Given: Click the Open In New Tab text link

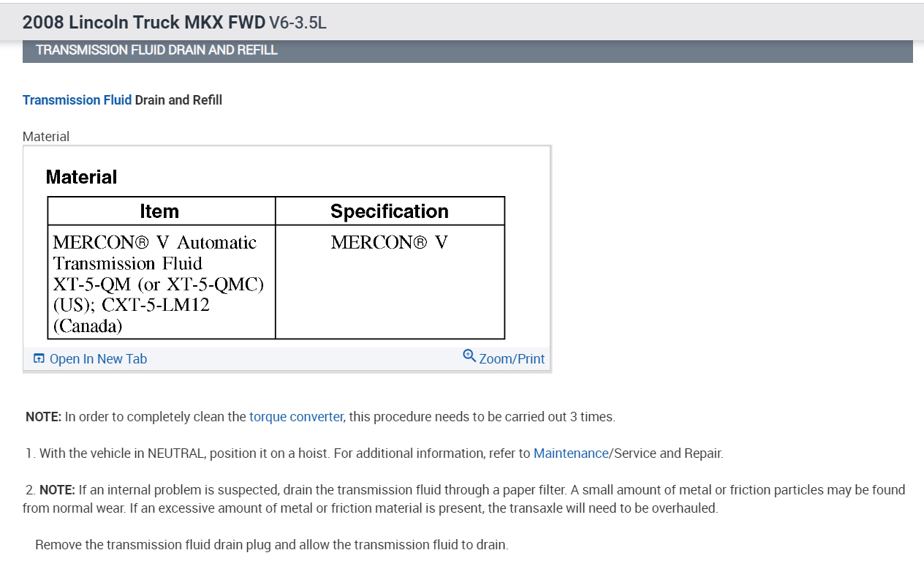Looking at the screenshot, I should coord(98,359).
